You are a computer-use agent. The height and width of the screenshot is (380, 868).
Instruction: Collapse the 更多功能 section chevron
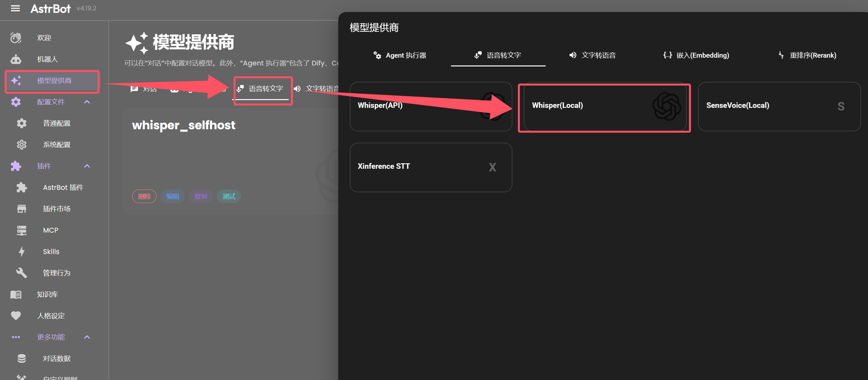point(87,337)
